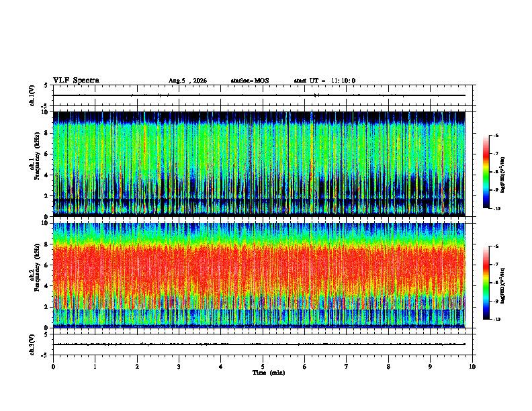Click inside the ch.2 spectrogram panel

(259, 275)
